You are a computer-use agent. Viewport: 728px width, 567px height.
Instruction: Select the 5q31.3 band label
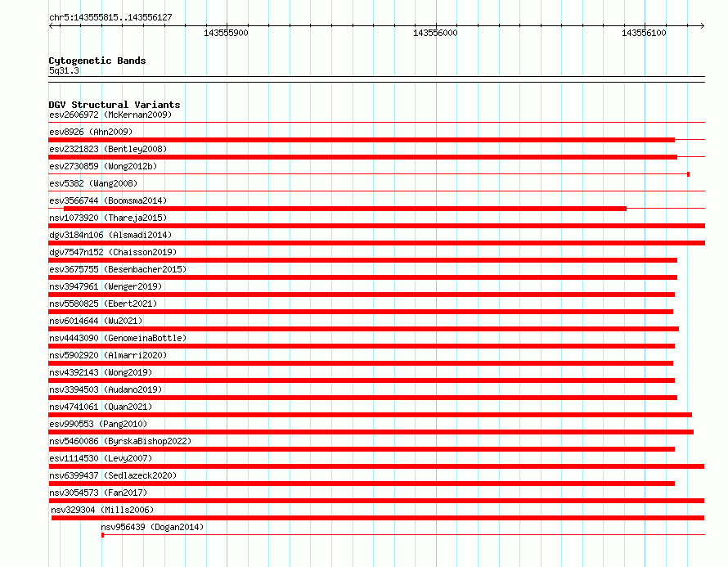[64, 70]
